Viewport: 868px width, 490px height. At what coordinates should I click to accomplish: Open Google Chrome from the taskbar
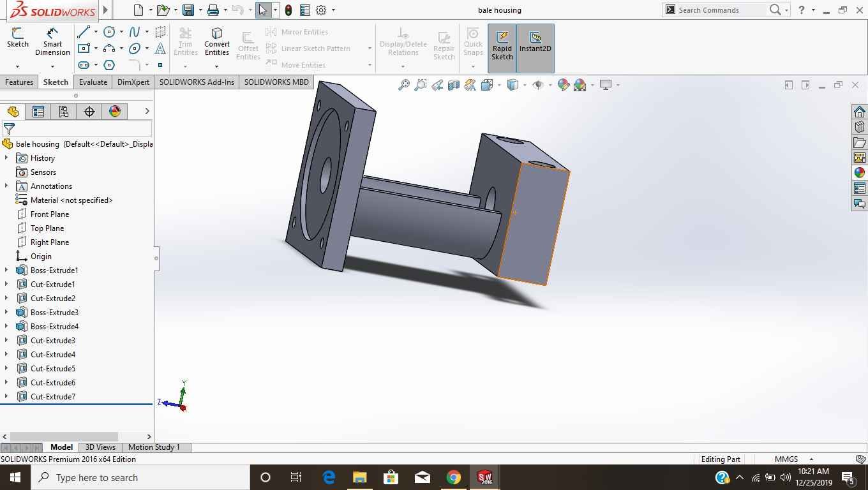tap(453, 477)
